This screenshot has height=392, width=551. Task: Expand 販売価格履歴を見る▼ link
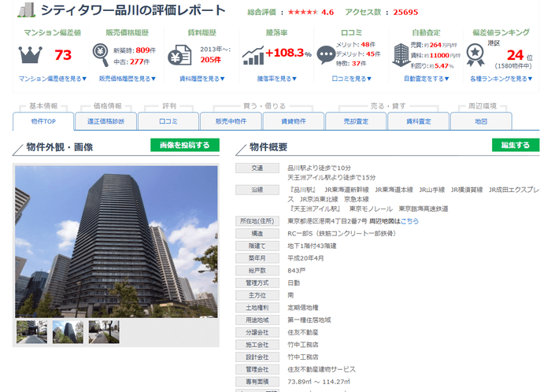click(126, 79)
